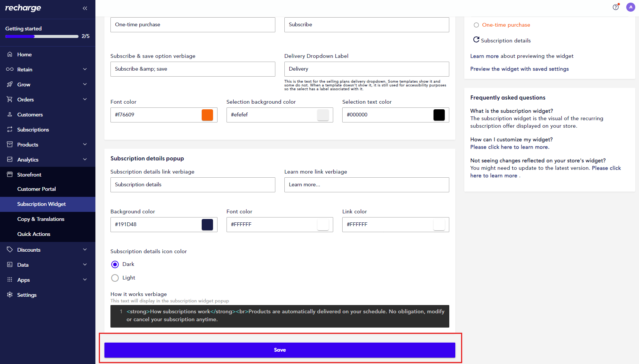Preview the widget with saved settings

pos(520,69)
